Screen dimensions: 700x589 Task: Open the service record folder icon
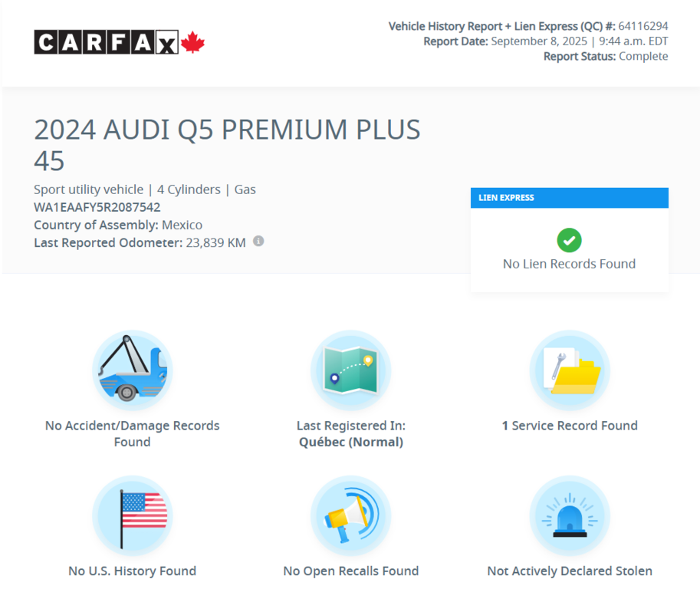pos(569,372)
